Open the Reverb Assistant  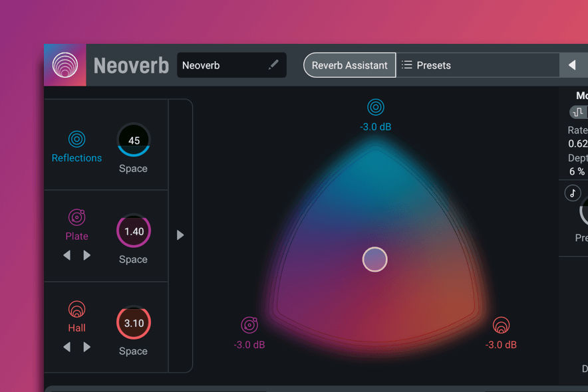click(x=349, y=65)
